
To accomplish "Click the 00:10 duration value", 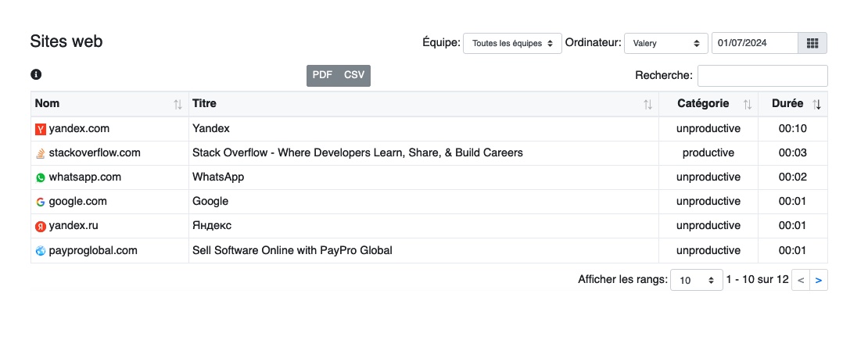I will [x=793, y=128].
